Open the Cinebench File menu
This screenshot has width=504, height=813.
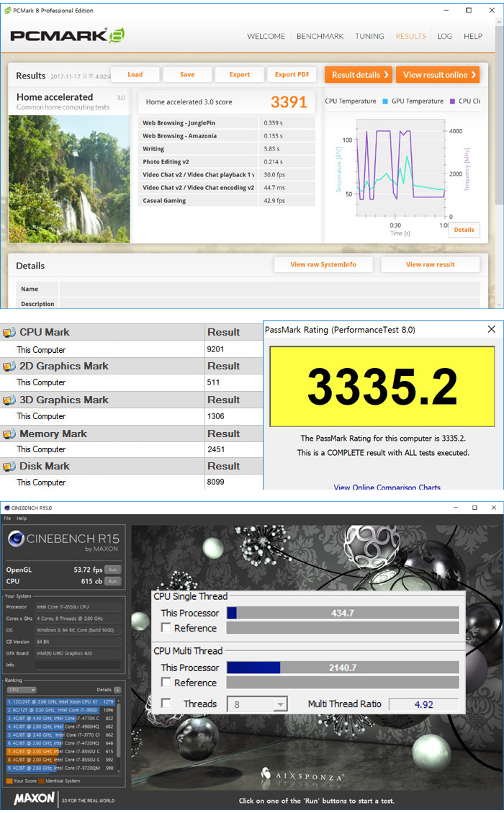(8, 518)
